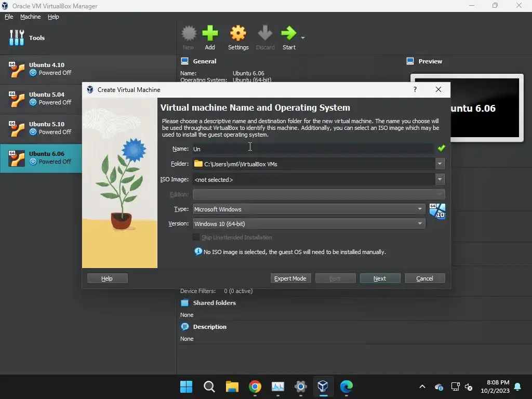The height and width of the screenshot is (399, 532).
Task: Open the Help menu
Action: point(54,17)
